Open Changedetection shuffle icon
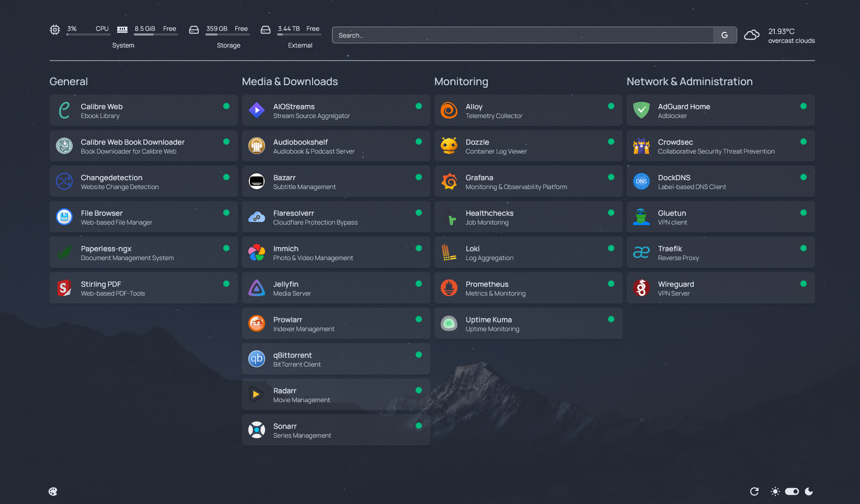This screenshot has height=504, width=860. [64, 181]
